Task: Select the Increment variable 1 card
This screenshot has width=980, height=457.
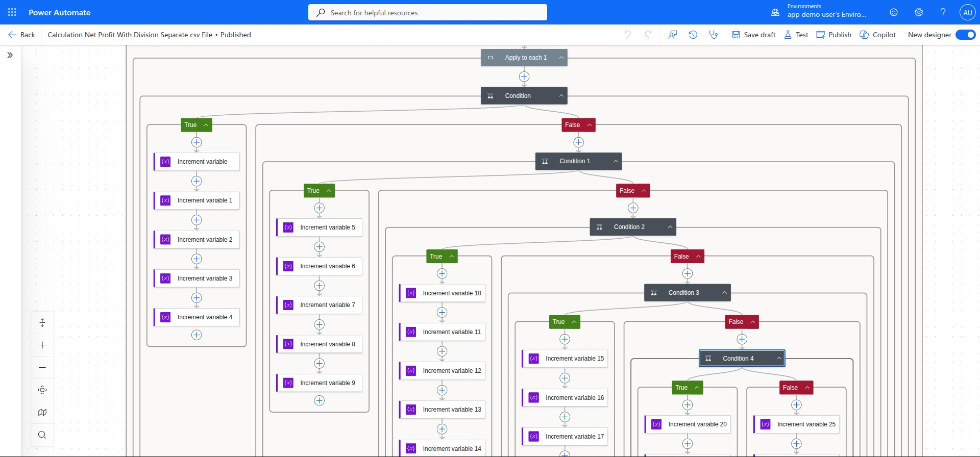Action: pos(197,200)
